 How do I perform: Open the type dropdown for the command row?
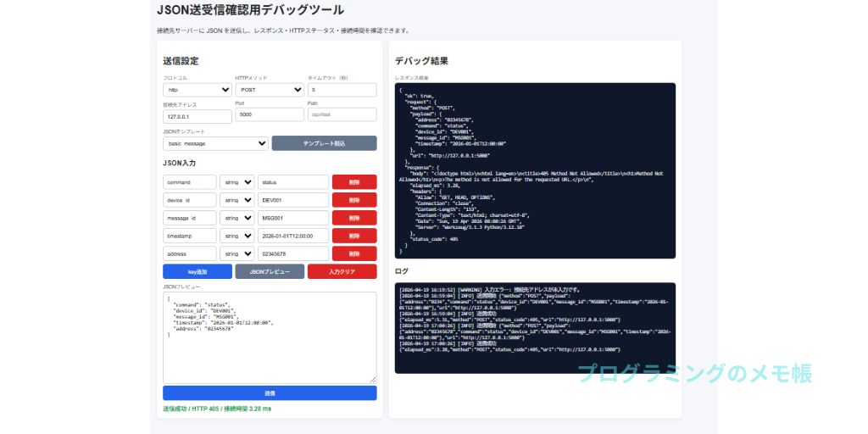click(x=236, y=182)
